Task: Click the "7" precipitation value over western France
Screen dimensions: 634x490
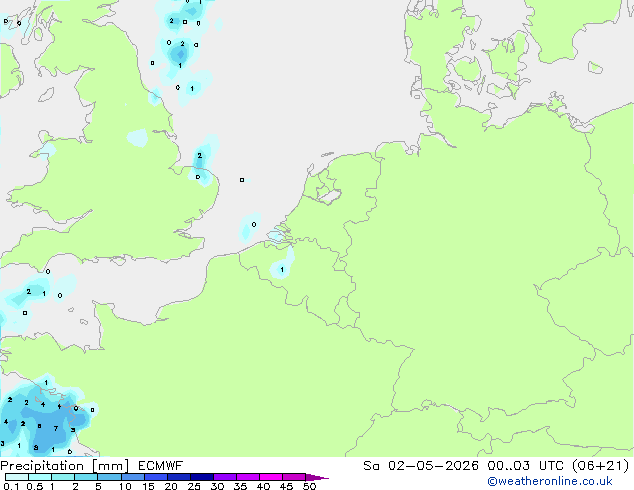Action: point(56,429)
